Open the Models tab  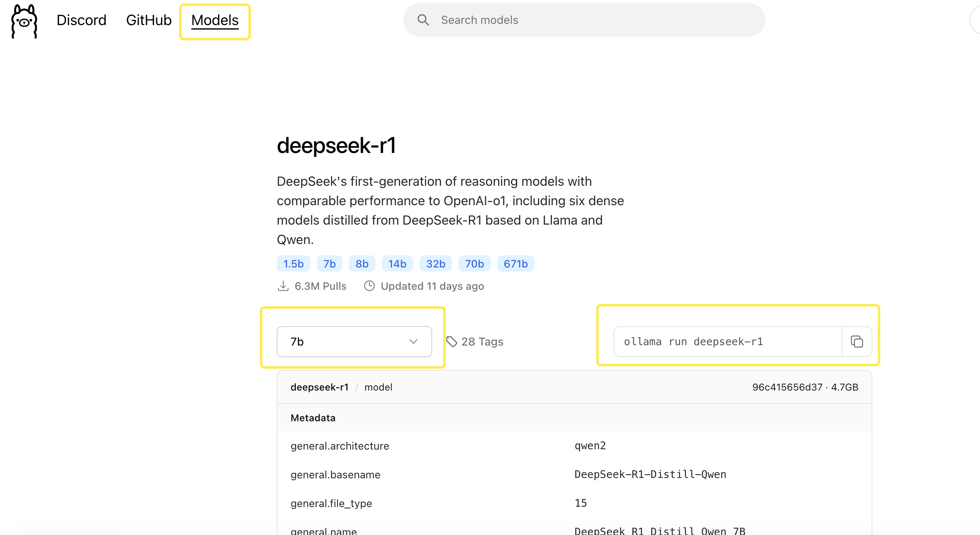215,20
